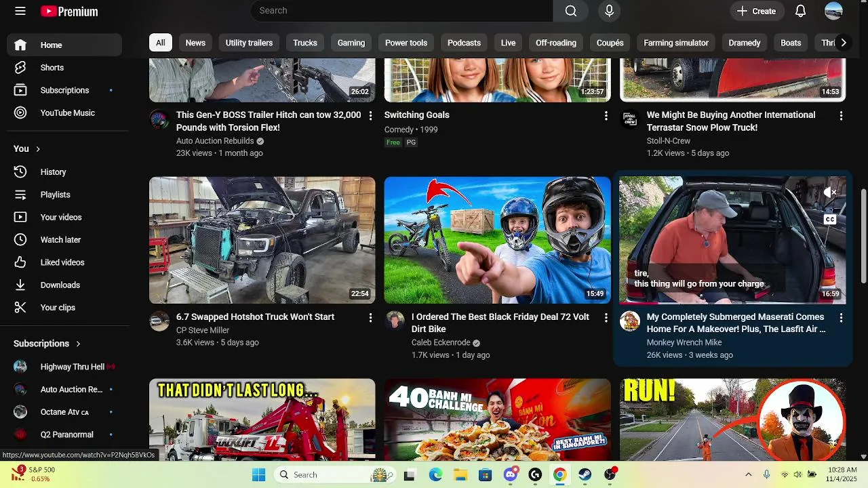Open Q2 Paranormal subscription
The width and height of the screenshot is (868, 488).
point(65,434)
